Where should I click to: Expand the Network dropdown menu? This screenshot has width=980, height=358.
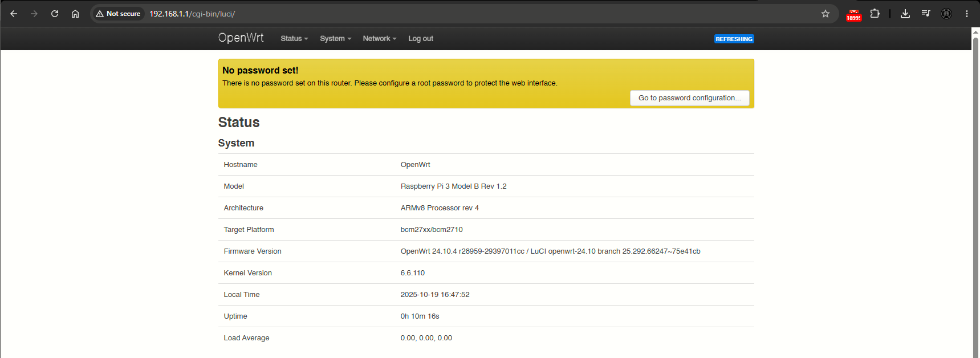[380, 39]
